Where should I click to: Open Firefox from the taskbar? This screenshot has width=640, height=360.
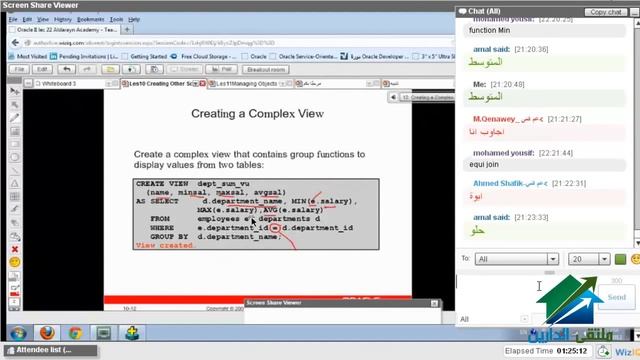47,333
